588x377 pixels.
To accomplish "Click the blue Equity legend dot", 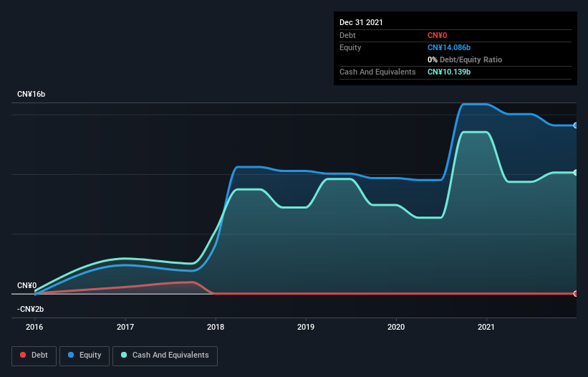I will click(x=71, y=355).
